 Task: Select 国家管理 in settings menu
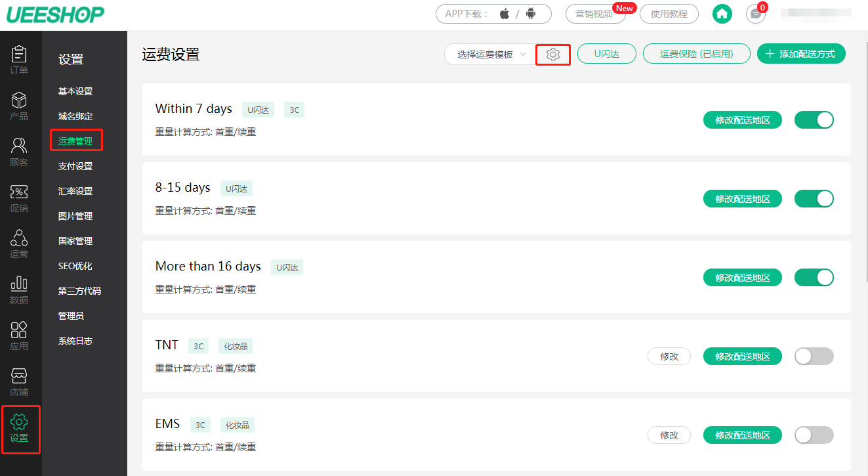coord(75,241)
